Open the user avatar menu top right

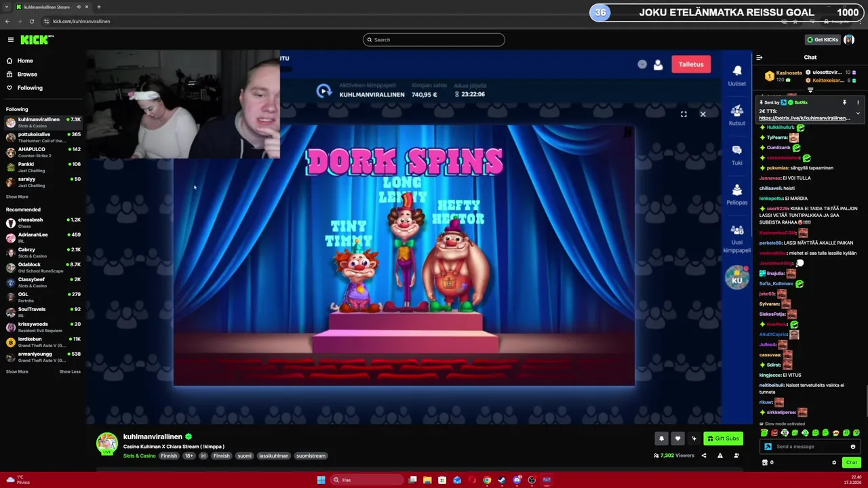click(x=849, y=40)
